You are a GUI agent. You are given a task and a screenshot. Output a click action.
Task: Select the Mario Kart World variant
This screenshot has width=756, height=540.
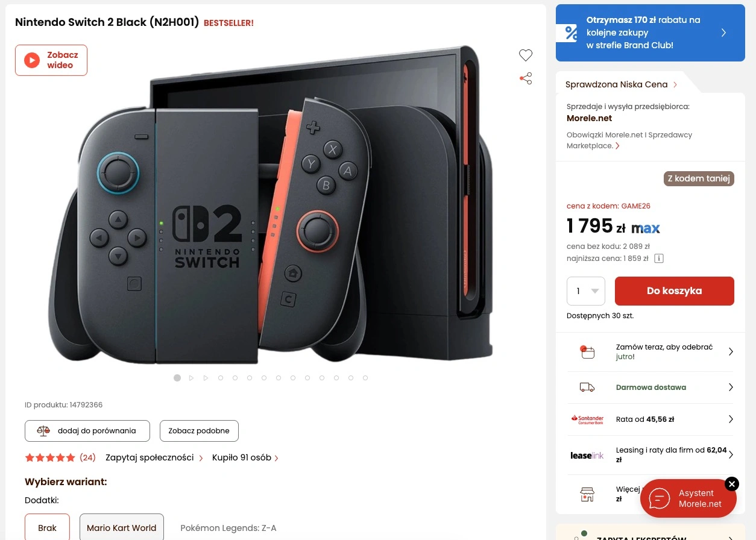pos(122,528)
